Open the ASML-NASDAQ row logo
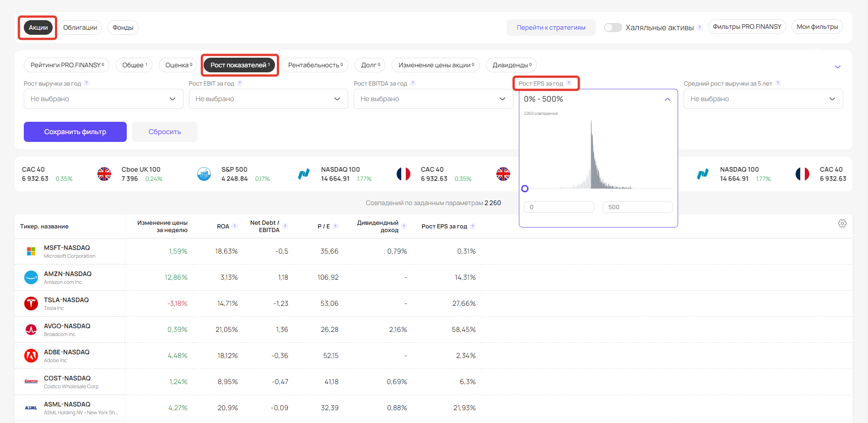868x423 pixels. coord(31,408)
